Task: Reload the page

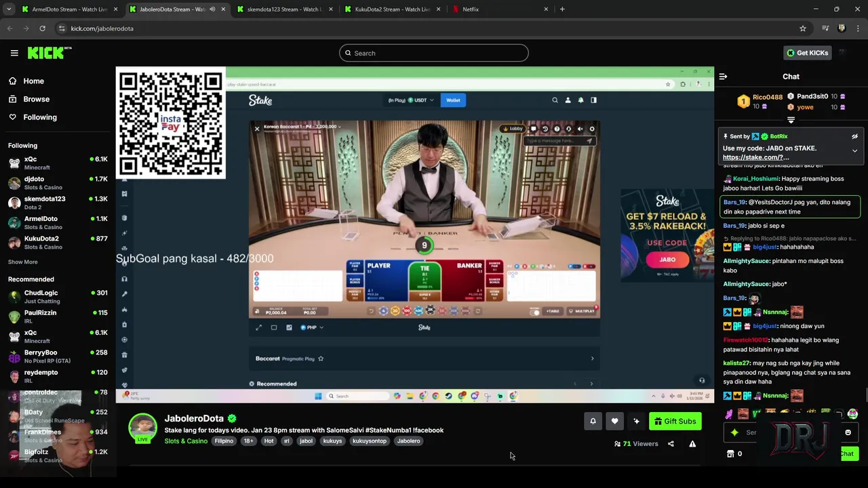Action: click(x=42, y=28)
